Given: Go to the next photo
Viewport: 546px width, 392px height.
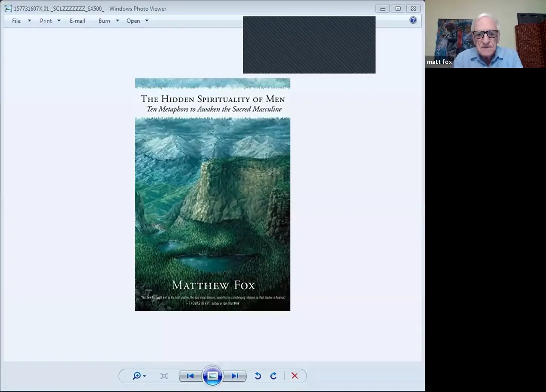Looking at the screenshot, I should pos(235,376).
